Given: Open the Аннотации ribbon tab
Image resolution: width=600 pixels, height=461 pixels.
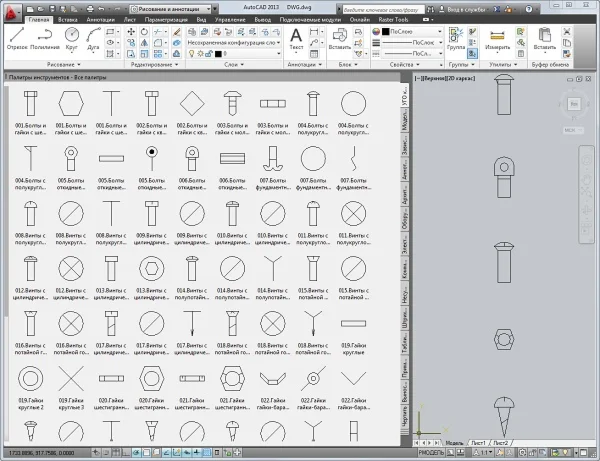Looking at the screenshot, I should coord(100,19).
